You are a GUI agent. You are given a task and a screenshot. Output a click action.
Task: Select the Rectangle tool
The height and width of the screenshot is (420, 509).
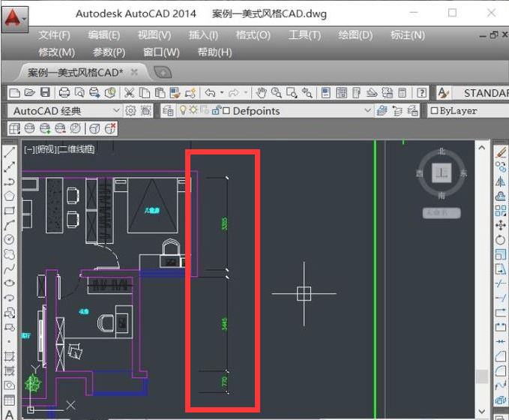coord(10,210)
